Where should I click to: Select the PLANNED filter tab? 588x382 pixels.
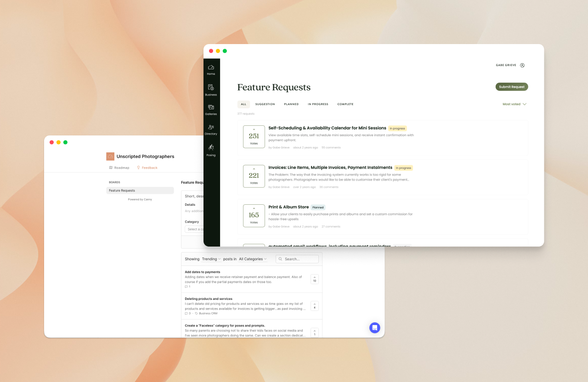click(291, 104)
